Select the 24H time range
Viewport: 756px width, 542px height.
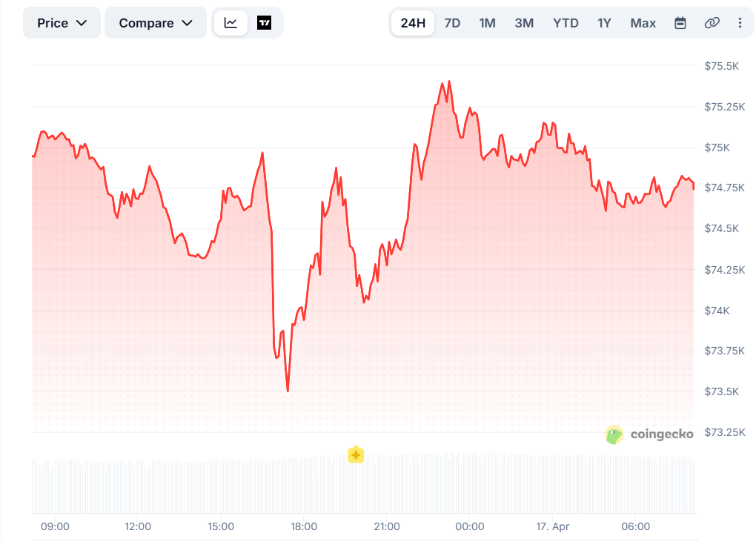(x=413, y=23)
